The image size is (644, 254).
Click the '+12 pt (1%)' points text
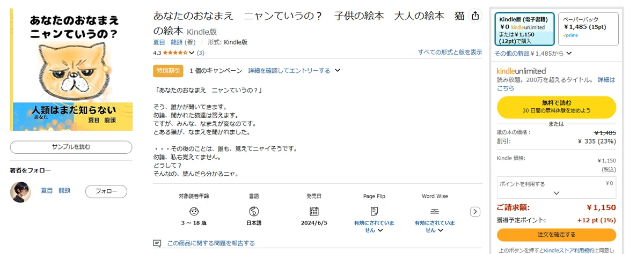[597, 220]
